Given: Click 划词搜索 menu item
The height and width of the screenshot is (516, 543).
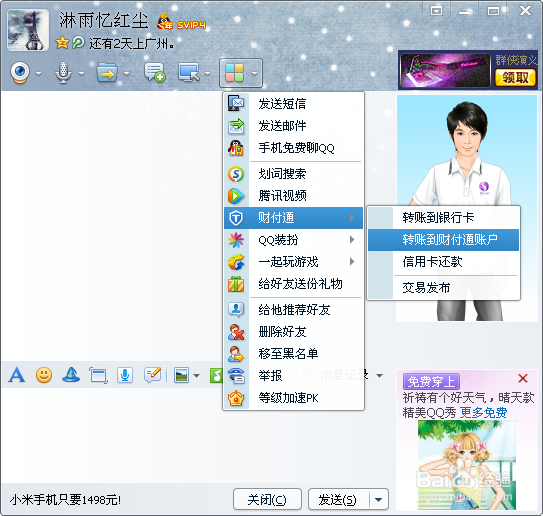Looking at the screenshot, I should tap(293, 174).
